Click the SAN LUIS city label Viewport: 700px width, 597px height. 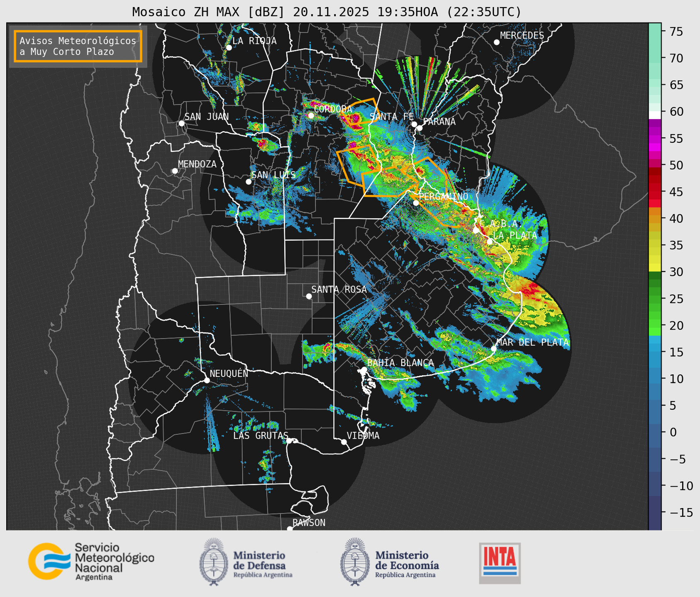(x=273, y=175)
